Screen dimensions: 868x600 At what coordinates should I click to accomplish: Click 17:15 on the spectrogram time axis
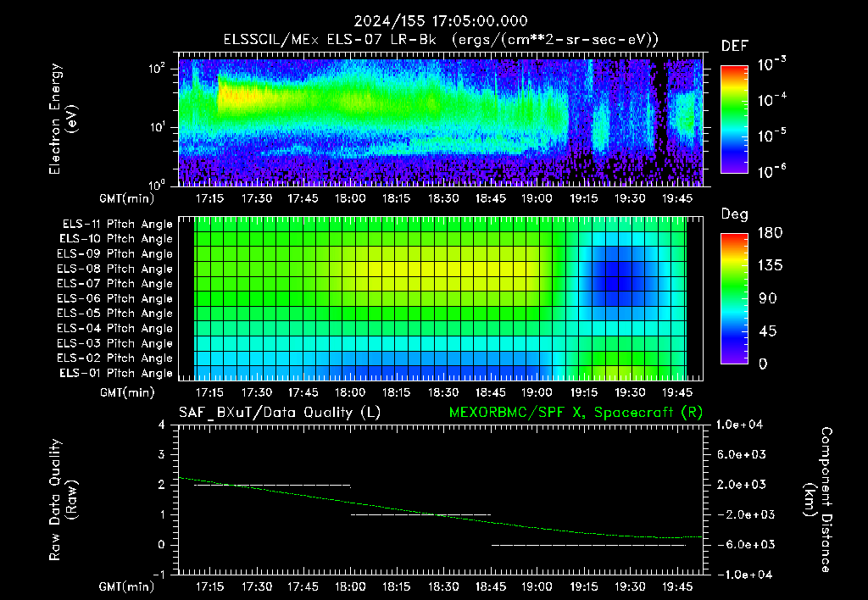pyautogui.click(x=210, y=198)
